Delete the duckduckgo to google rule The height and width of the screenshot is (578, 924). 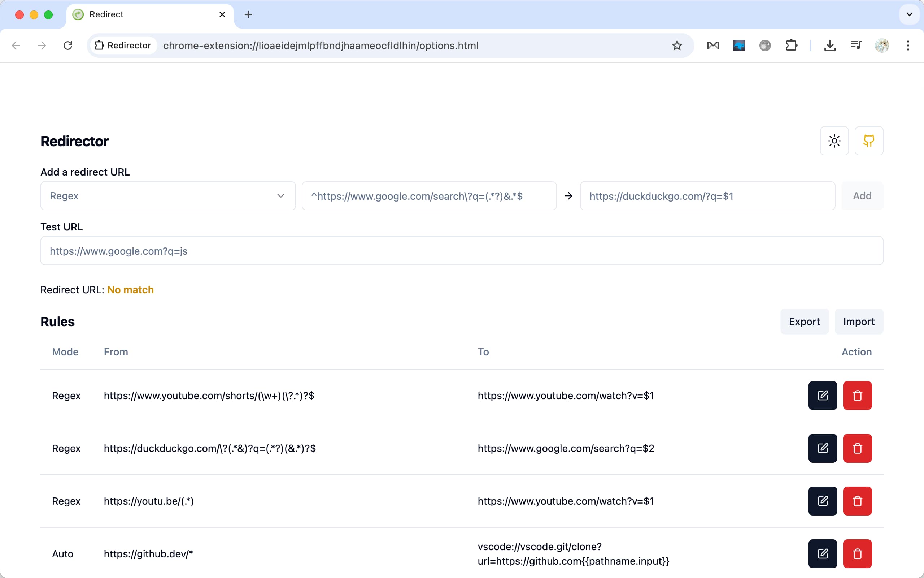[x=857, y=448]
